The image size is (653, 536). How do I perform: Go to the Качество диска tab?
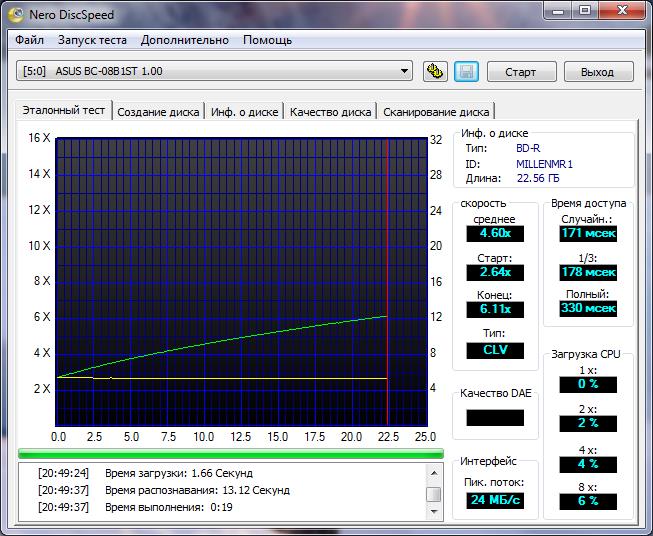pos(330,112)
